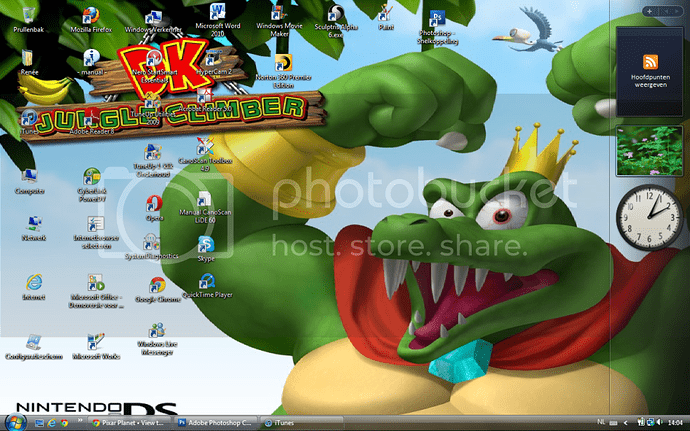Launch the Google Chrome desktop shortcut
The height and width of the screenshot is (431, 690).
click(x=157, y=286)
